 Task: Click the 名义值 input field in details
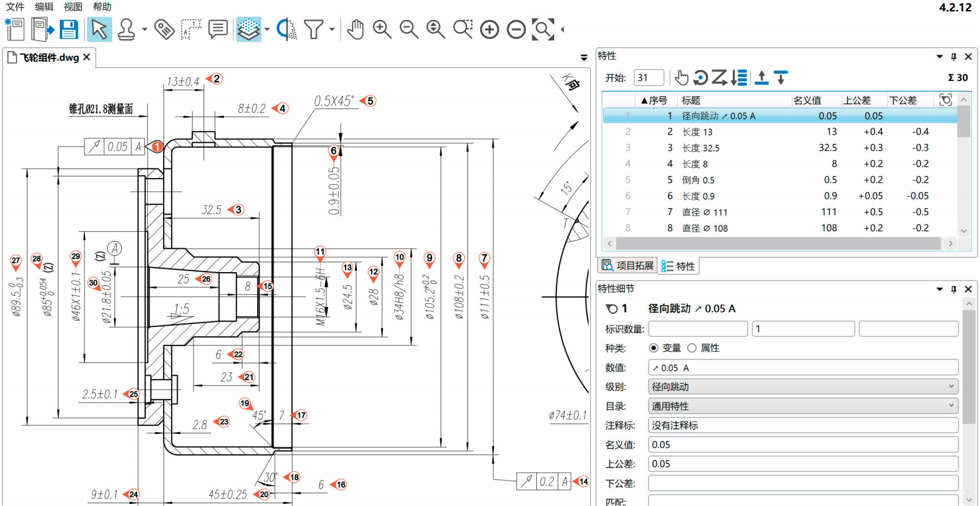tap(803, 445)
